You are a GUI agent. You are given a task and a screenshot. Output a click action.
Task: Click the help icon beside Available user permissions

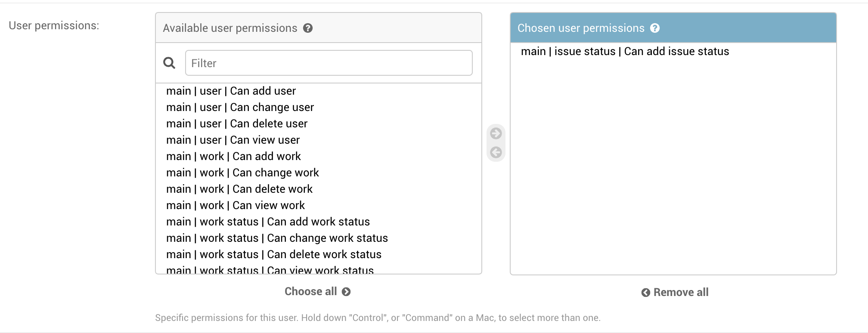(x=308, y=28)
